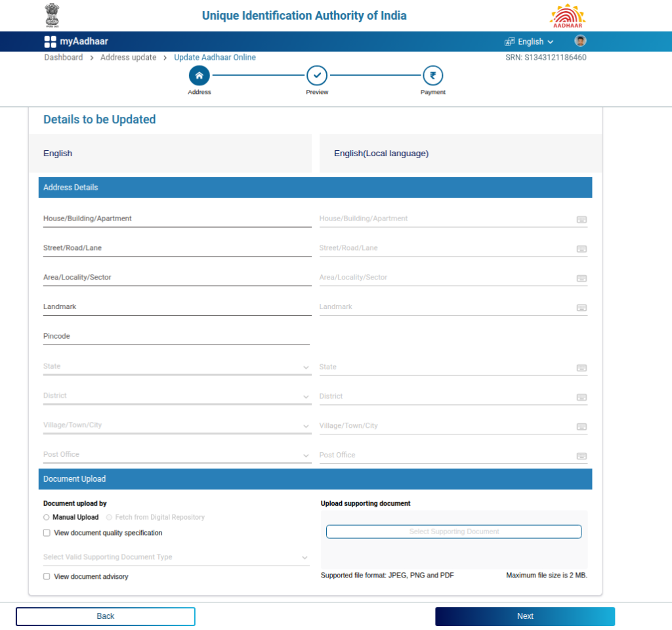Click the myAadhaar grid logo icon
Screen dimensions: 672x630
pyautogui.click(x=50, y=42)
